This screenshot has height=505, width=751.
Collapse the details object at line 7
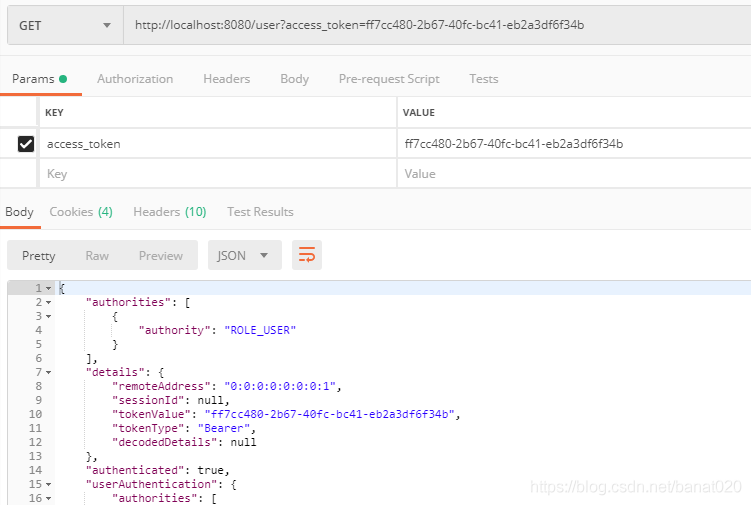pos(48,372)
